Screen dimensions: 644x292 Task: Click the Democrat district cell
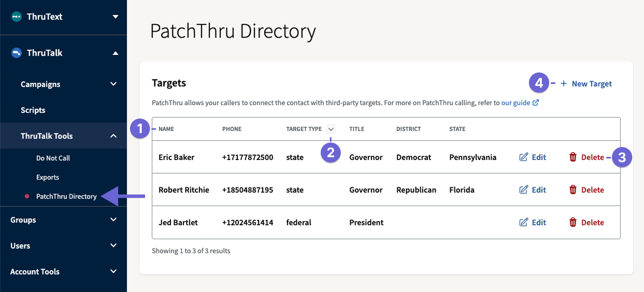[414, 157]
